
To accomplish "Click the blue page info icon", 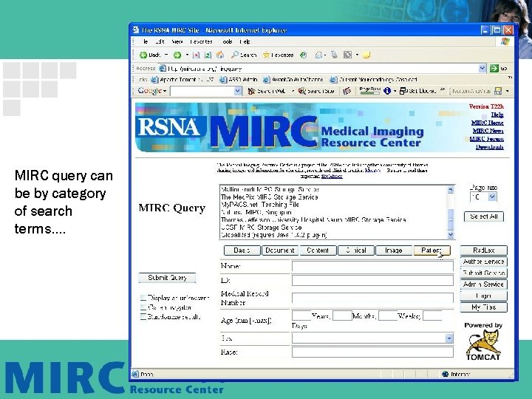I will [387, 91].
